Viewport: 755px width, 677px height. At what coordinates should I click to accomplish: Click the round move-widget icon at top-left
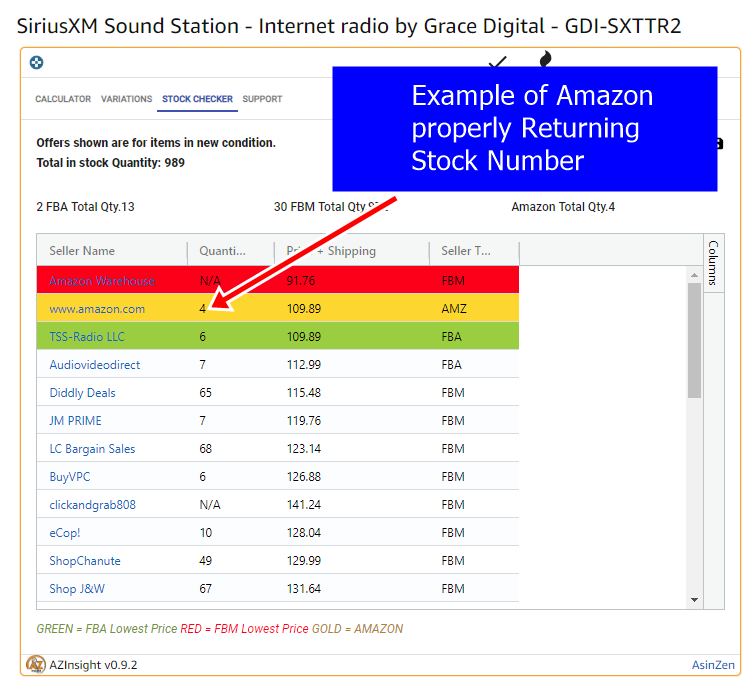point(37,63)
